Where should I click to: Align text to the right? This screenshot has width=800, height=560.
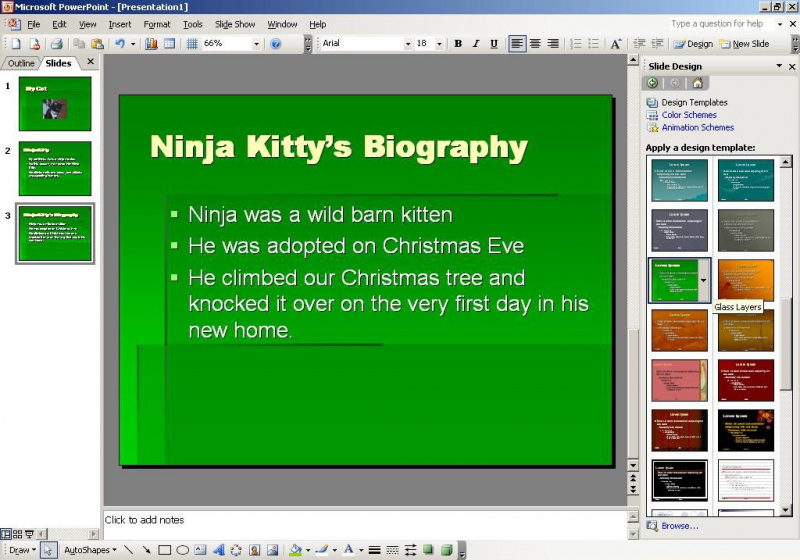[x=553, y=44]
